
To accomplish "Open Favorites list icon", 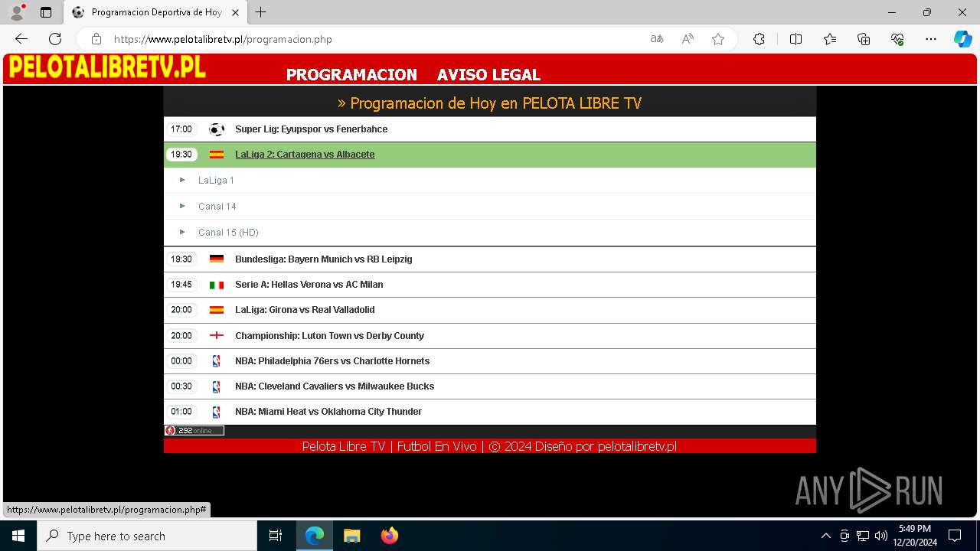I will coord(830,39).
